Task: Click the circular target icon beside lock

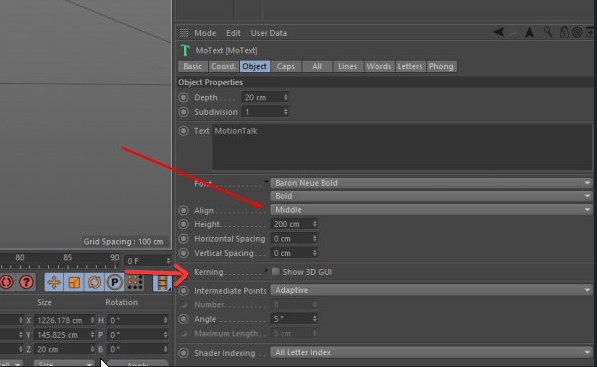Action: point(577,32)
